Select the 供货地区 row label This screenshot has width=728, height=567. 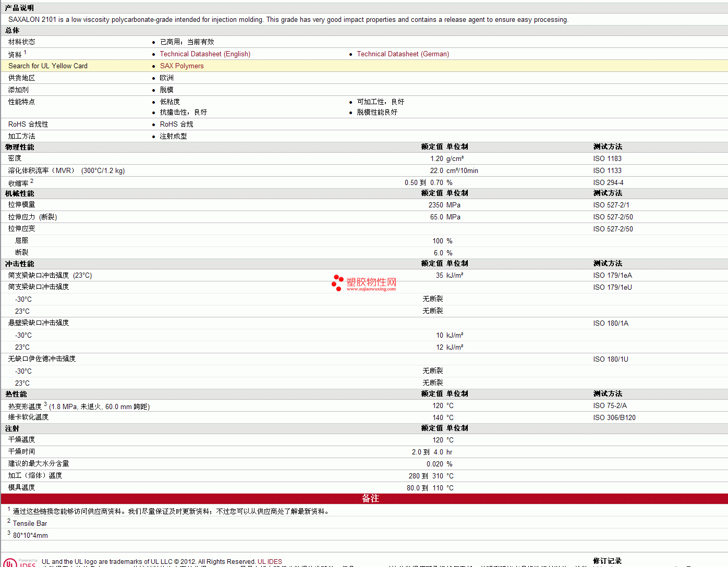click(21, 78)
